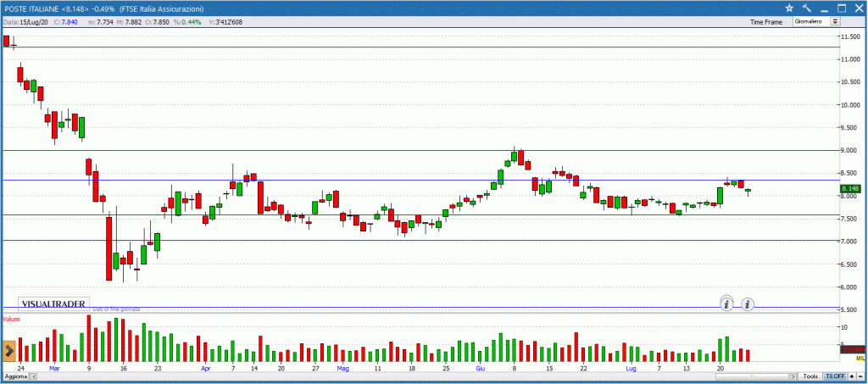Click the Mar month label on time axis
Viewport: 868px width, 384px height.
click(53, 367)
